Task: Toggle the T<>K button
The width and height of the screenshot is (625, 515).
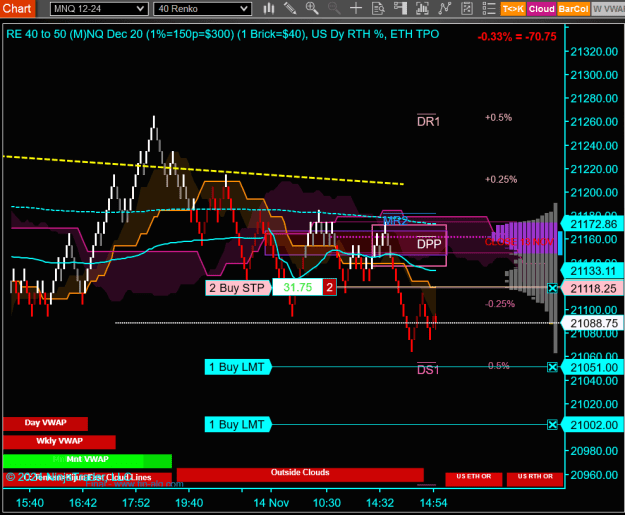Action: coord(513,9)
